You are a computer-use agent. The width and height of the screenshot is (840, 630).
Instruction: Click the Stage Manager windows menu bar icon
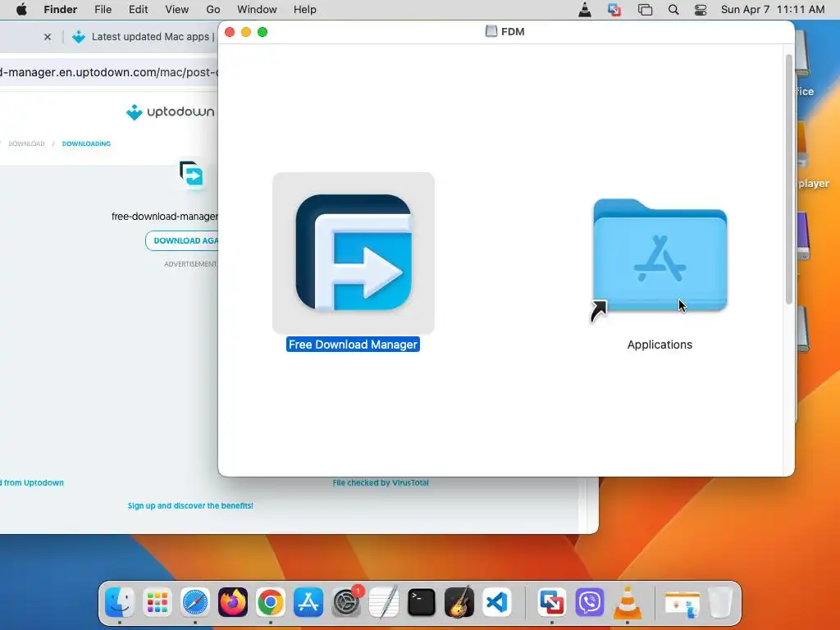[x=645, y=10]
